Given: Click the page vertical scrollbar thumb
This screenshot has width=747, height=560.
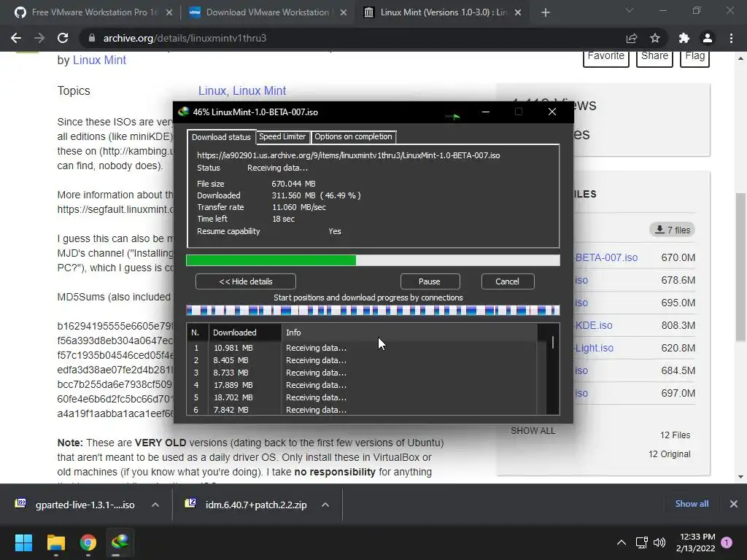Looking at the screenshot, I should coord(740,267).
